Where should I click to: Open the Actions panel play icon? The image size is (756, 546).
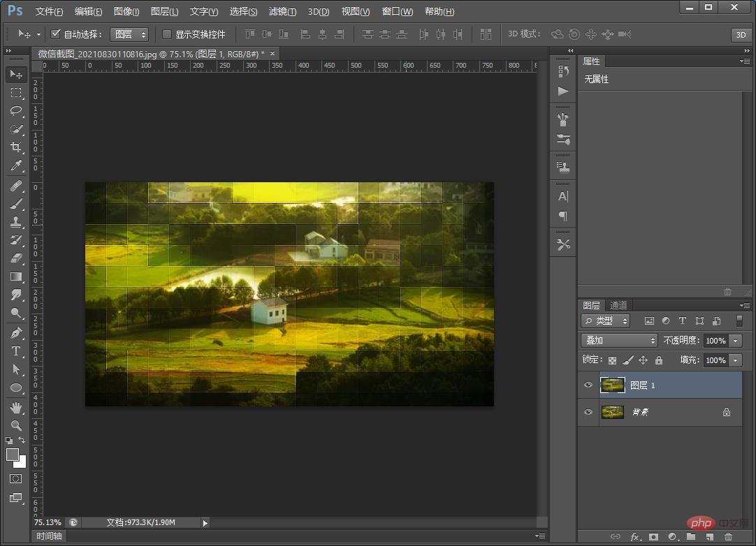click(563, 91)
